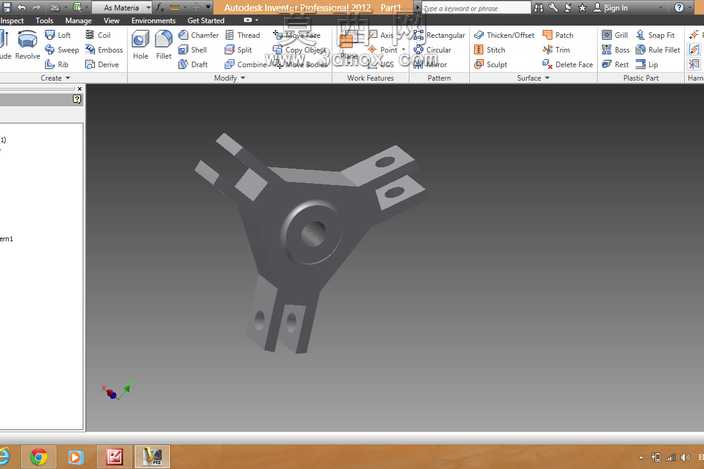The height and width of the screenshot is (469, 704).
Task: Select the Emboss tool
Action: click(104, 50)
